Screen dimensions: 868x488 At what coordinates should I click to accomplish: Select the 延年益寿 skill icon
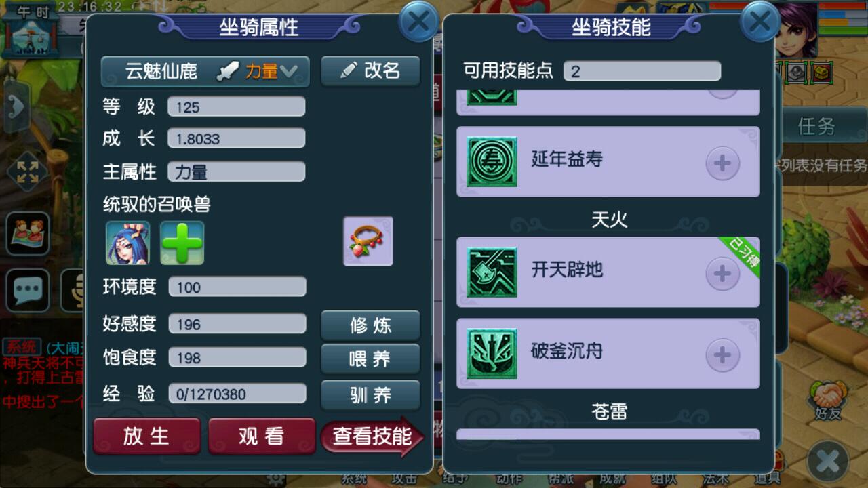tap(492, 161)
